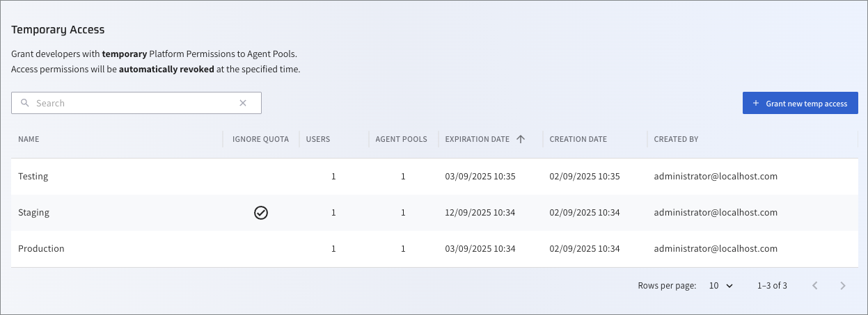Open the Staging access entry
Screen dimensions: 868x315
pyautogui.click(x=33, y=213)
